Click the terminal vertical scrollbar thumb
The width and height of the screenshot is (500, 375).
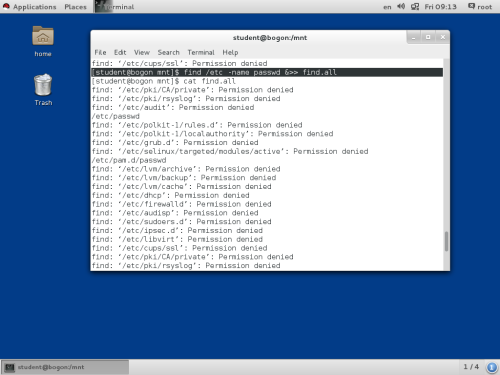click(446, 241)
